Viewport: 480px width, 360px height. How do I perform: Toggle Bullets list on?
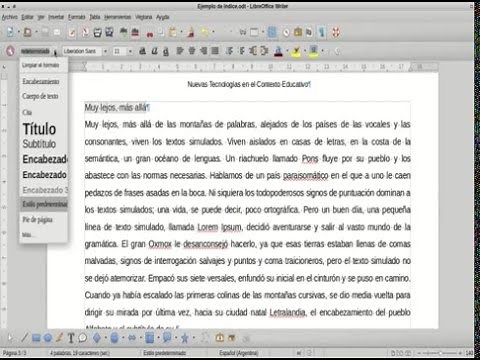click(x=242, y=51)
